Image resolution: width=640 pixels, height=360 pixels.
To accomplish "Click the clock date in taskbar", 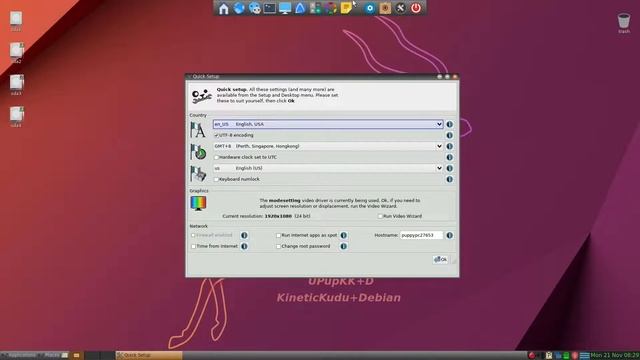I will [615, 356].
